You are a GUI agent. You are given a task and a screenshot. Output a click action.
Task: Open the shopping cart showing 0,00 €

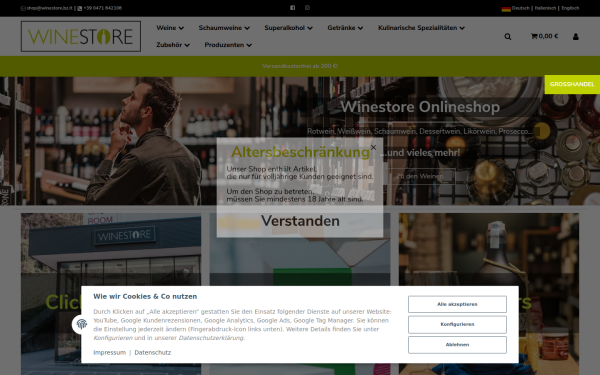tap(544, 36)
